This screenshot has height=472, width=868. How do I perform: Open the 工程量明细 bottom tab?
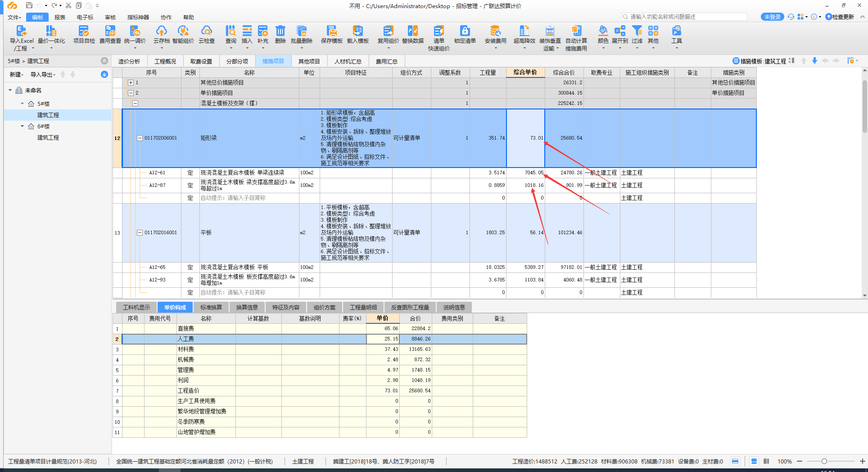point(363,307)
